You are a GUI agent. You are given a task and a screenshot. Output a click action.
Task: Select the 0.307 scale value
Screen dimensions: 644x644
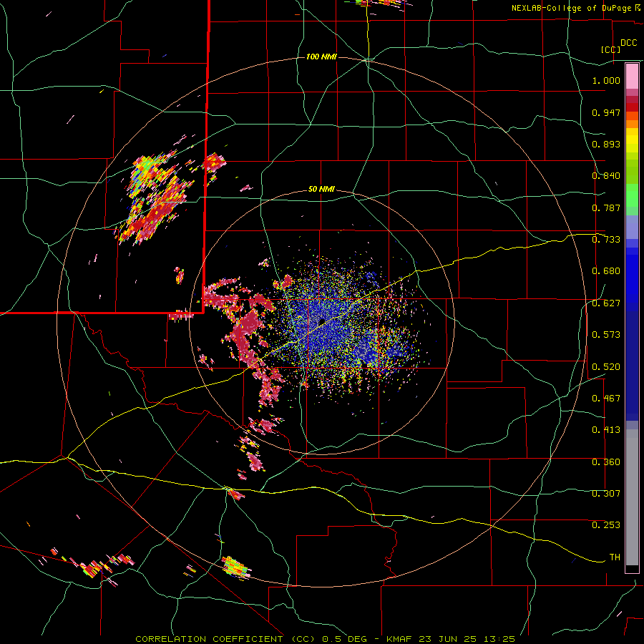[606, 494]
